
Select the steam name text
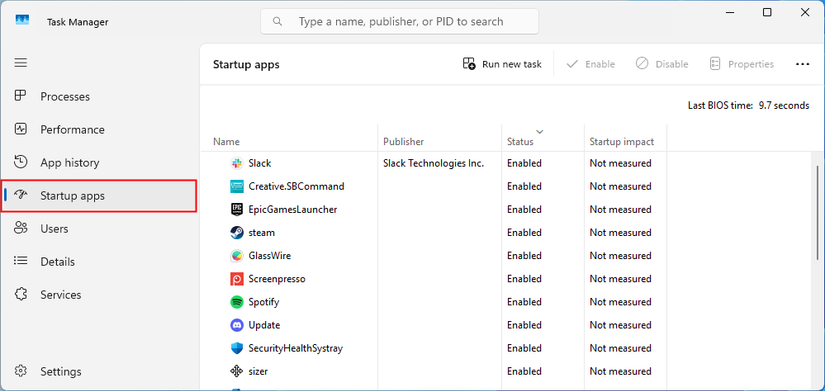[261, 233]
